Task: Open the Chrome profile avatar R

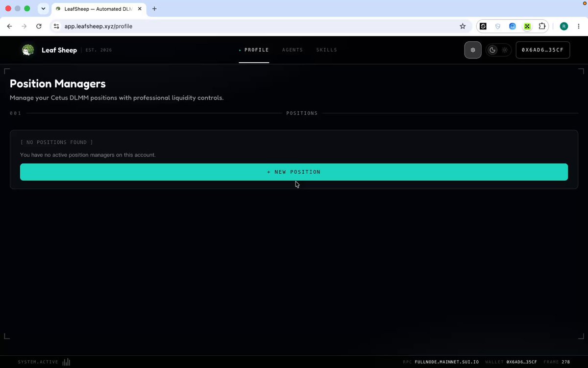Action: (564, 26)
